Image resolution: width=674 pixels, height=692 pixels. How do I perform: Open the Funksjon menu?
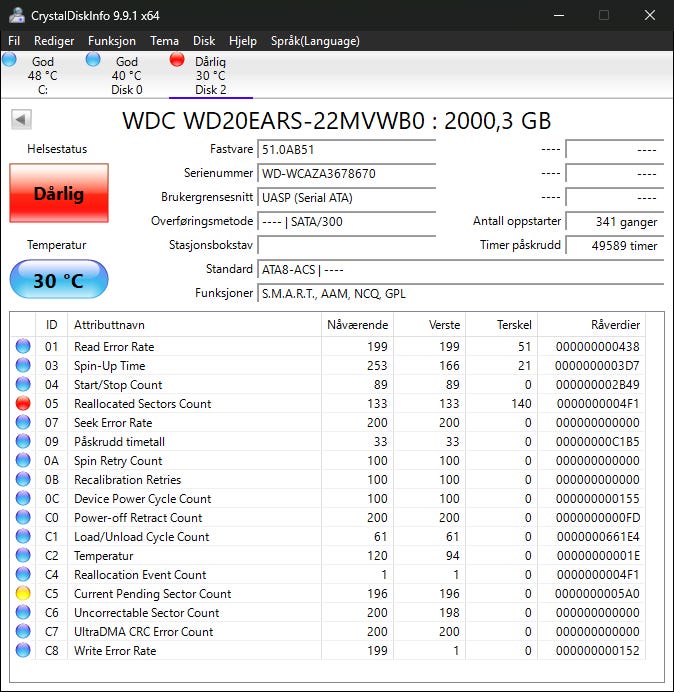point(112,41)
